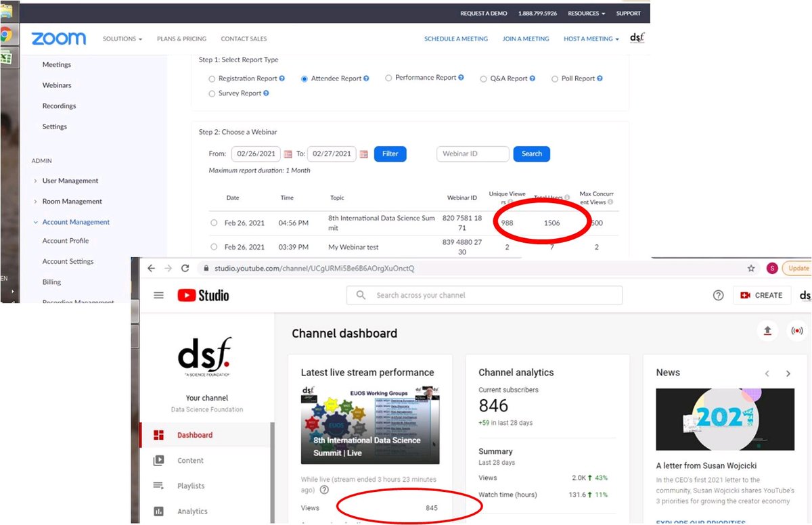Open YouTube Studio hamburger menu
812x525 pixels.
coord(158,295)
